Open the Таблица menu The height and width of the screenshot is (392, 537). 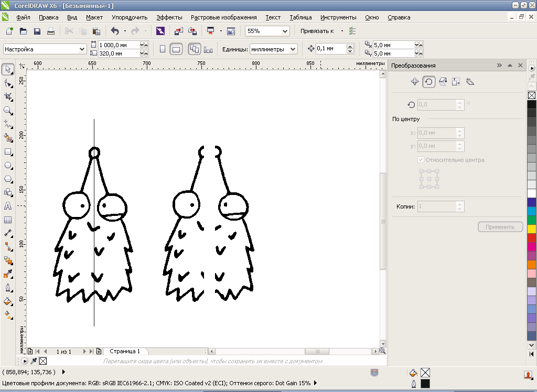300,17
